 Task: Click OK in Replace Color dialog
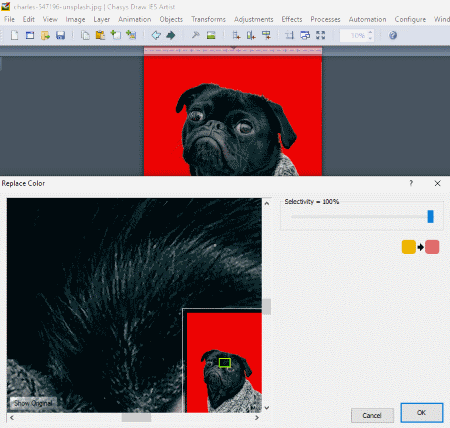pos(422,413)
